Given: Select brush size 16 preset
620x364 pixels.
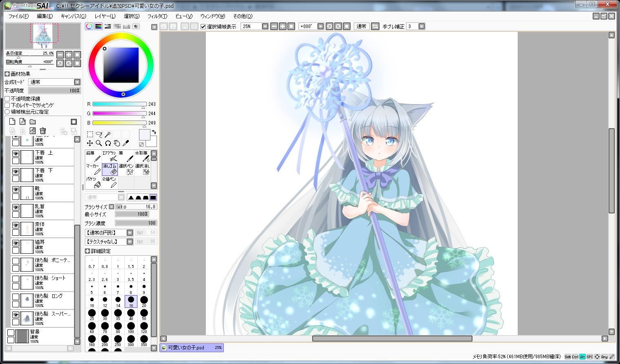Looking at the screenshot, I should [131, 301].
